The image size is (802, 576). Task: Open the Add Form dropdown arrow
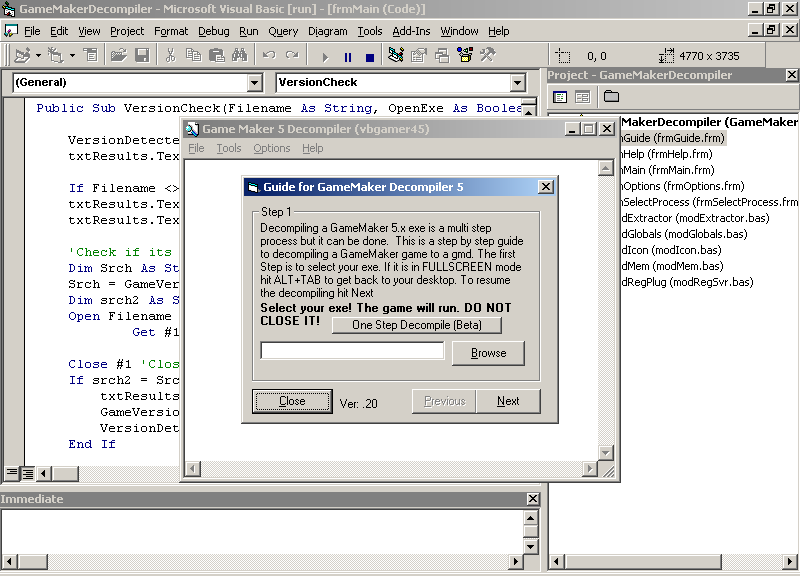[x=72, y=55]
